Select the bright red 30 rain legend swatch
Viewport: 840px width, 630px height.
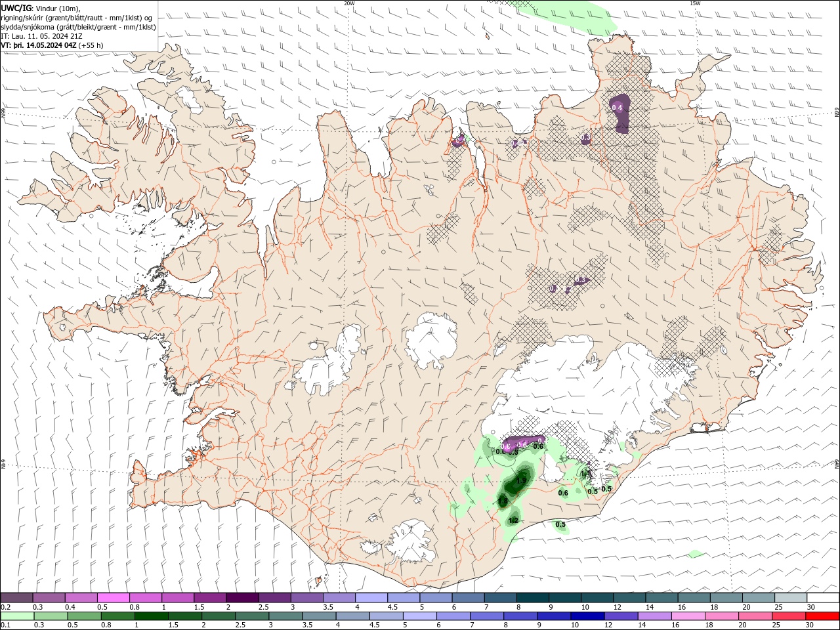(822, 616)
